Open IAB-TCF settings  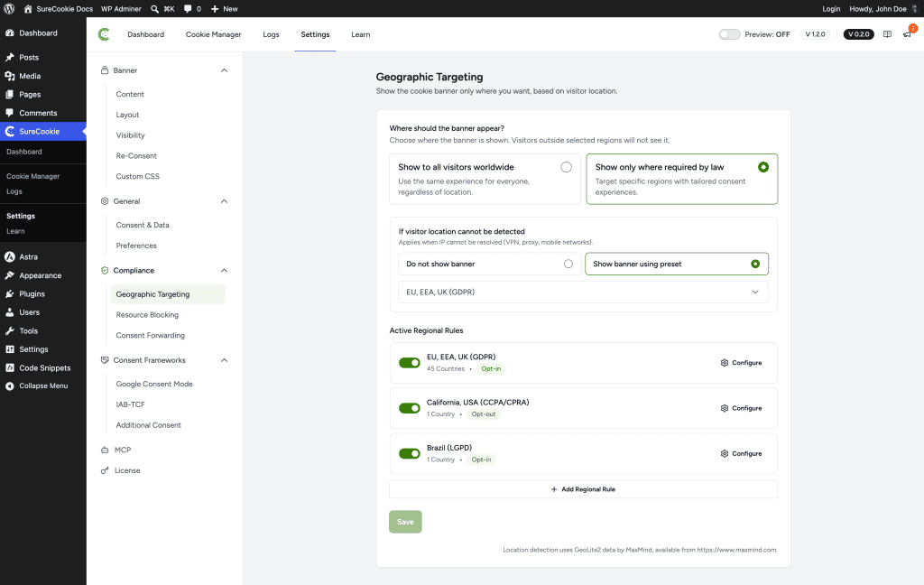click(x=130, y=404)
